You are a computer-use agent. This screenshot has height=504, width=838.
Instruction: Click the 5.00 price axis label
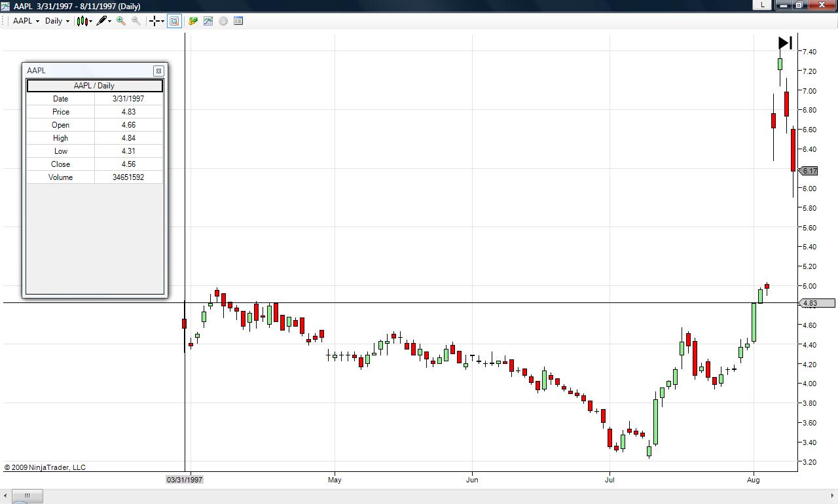click(809, 286)
